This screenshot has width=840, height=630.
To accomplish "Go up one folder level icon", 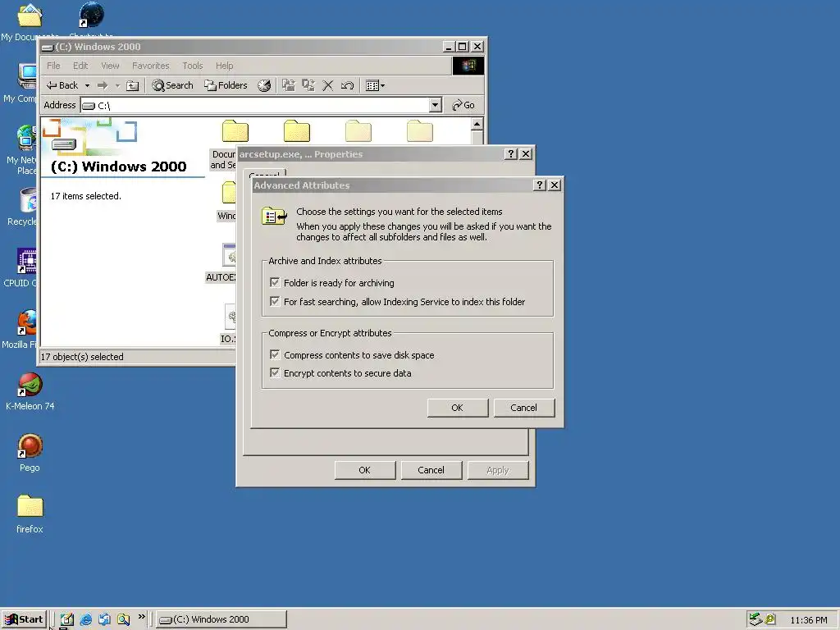I will pyautogui.click(x=132, y=85).
